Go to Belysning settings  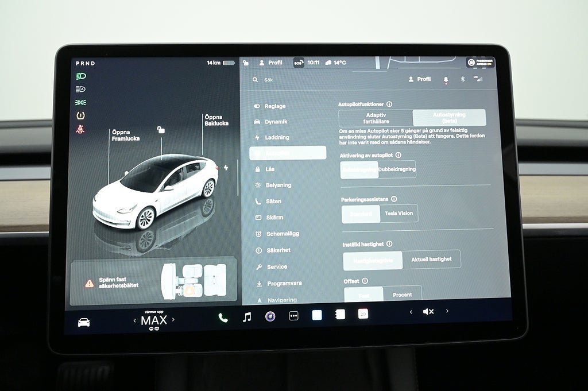click(278, 185)
